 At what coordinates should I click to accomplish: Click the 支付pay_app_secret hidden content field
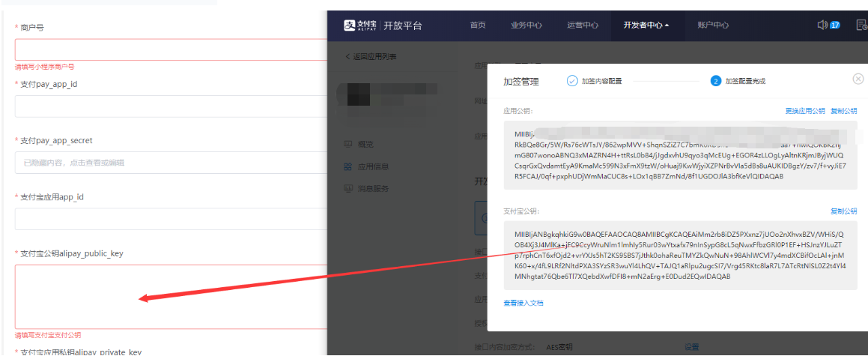[171, 163]
